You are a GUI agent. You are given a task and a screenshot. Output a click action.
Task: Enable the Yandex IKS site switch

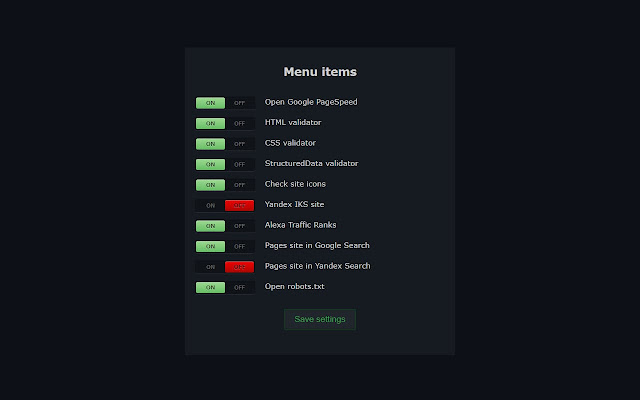(x=225, y=205)
